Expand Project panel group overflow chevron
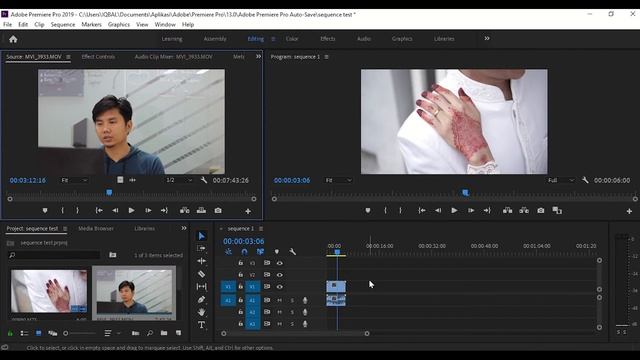 point(184,228)
